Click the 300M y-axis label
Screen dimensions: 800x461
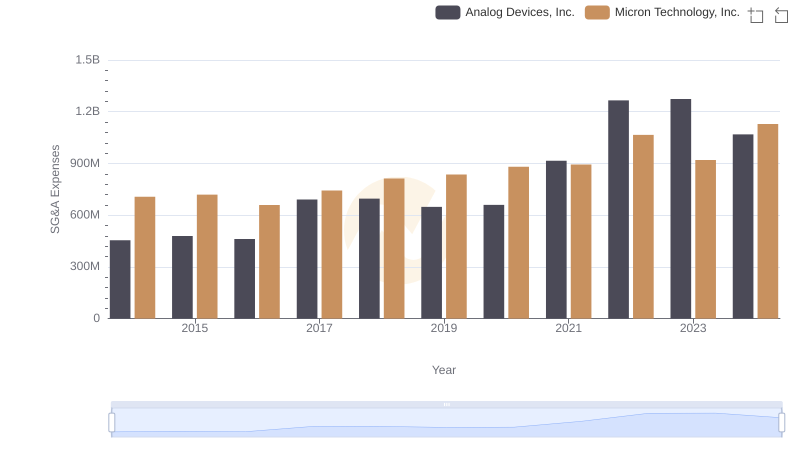[85, 266]
